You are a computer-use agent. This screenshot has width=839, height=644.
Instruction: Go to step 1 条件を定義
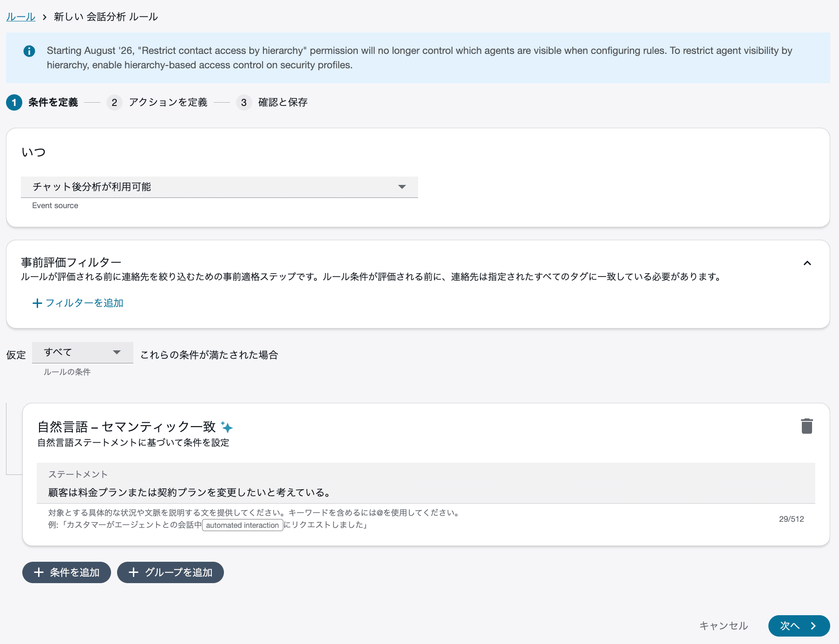click(42, 102)
